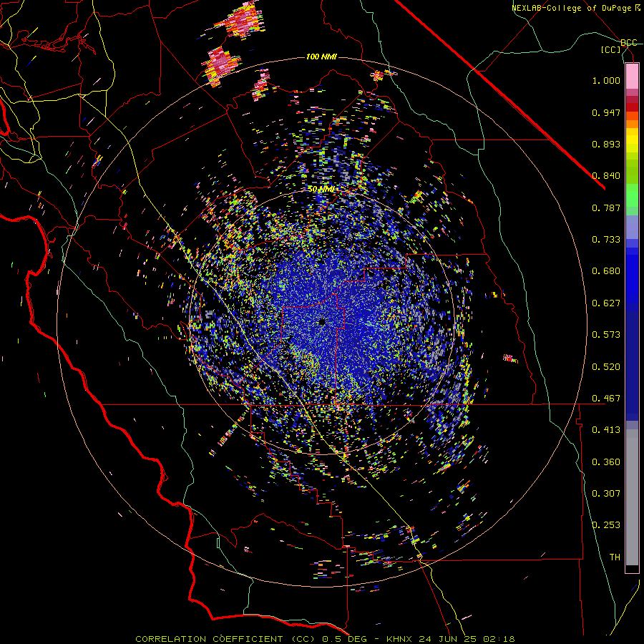Select the 0.307 scale value label

(606, 493)
